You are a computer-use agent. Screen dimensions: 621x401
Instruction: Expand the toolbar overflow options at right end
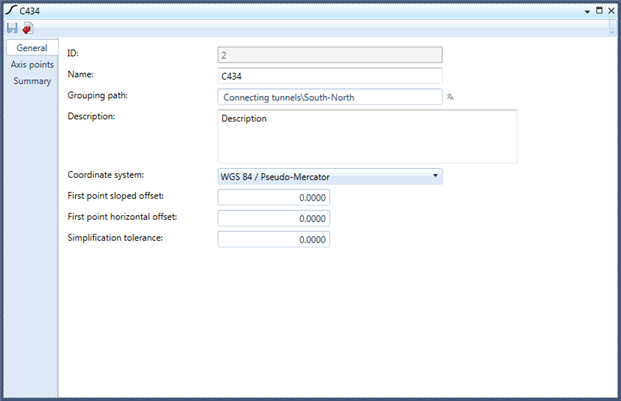pyautogui.click(x=611, y=29)
